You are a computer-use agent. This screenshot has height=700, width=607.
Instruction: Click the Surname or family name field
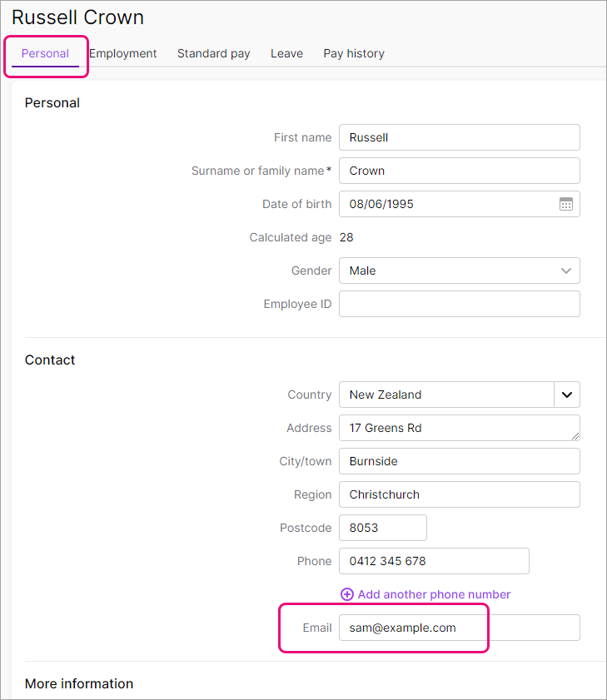tap(459, 171)
